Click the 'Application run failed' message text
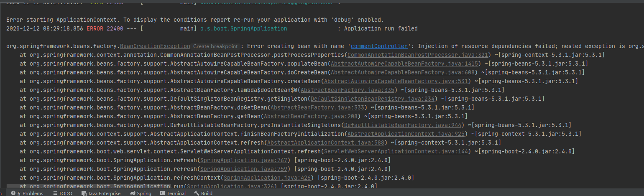644x196 pixels. coord(381,28)
